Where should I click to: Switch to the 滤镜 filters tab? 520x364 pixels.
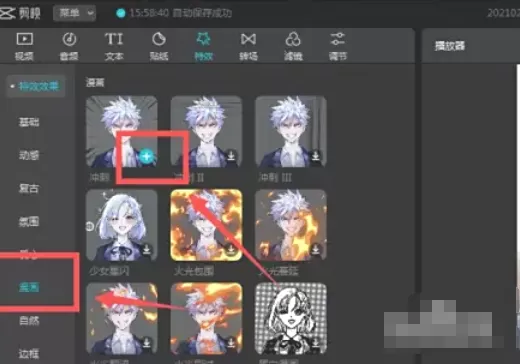tap(293, 46)
